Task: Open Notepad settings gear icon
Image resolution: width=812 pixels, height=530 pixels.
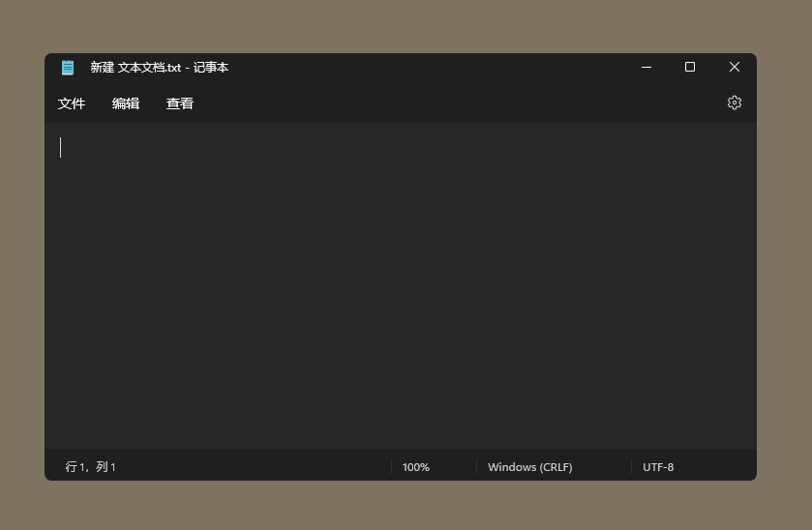Action: [735, 103]
